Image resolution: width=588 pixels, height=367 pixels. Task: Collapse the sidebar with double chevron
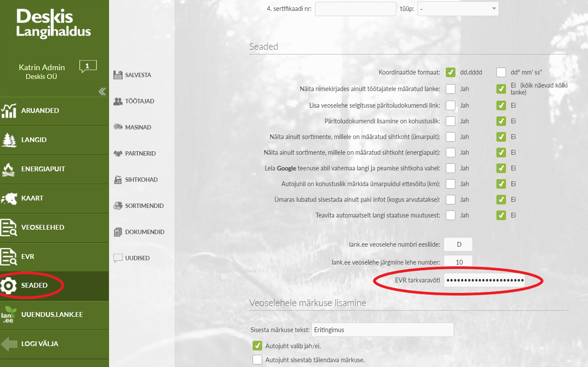[x=102, y=91]
